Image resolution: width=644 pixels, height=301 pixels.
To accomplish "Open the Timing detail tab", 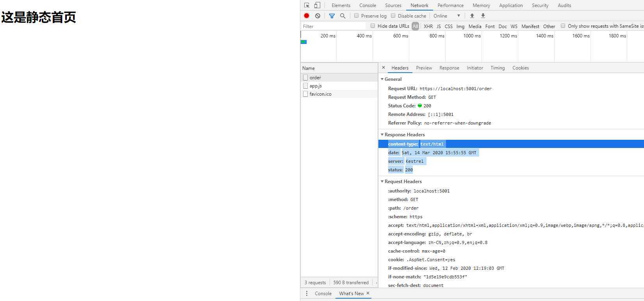I will coord(498,68).
